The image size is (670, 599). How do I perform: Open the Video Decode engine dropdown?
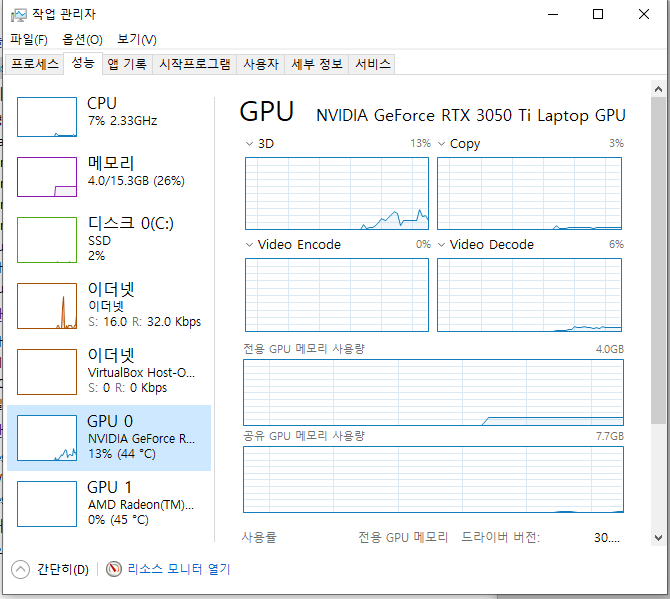click(441, 245)
